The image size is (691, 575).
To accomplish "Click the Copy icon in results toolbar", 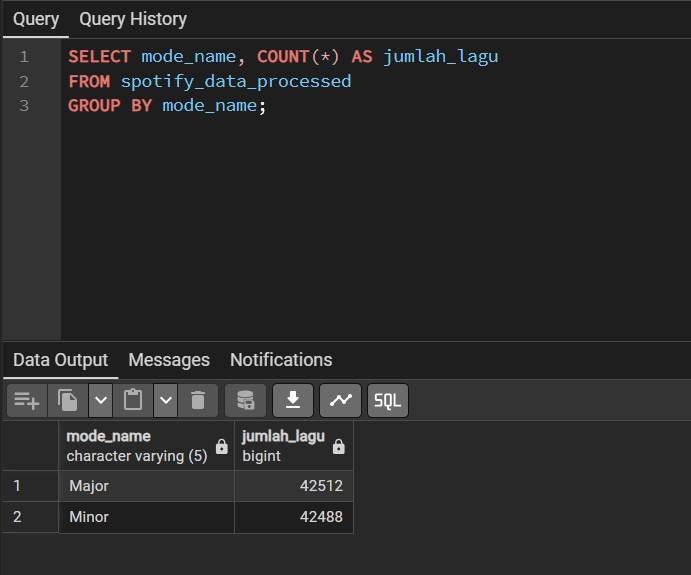I will pos(68,400).
